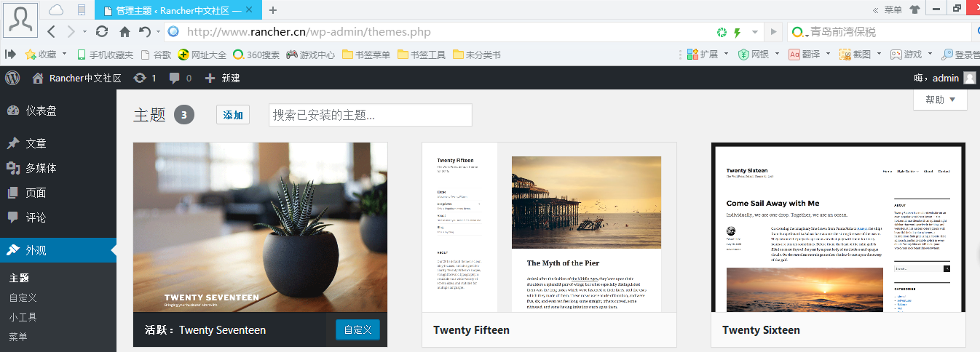Click the browser forward arrow
Image resolution: width=980 pixels, height=352 pixels.
tap(71, 32)
